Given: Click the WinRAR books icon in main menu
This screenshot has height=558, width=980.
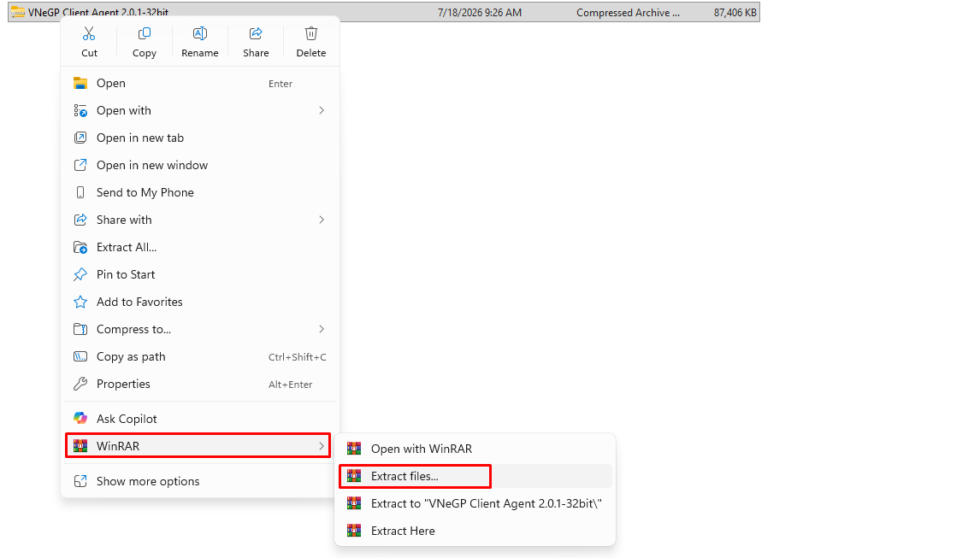Looking at the screenshot, I should pos(80,446).
